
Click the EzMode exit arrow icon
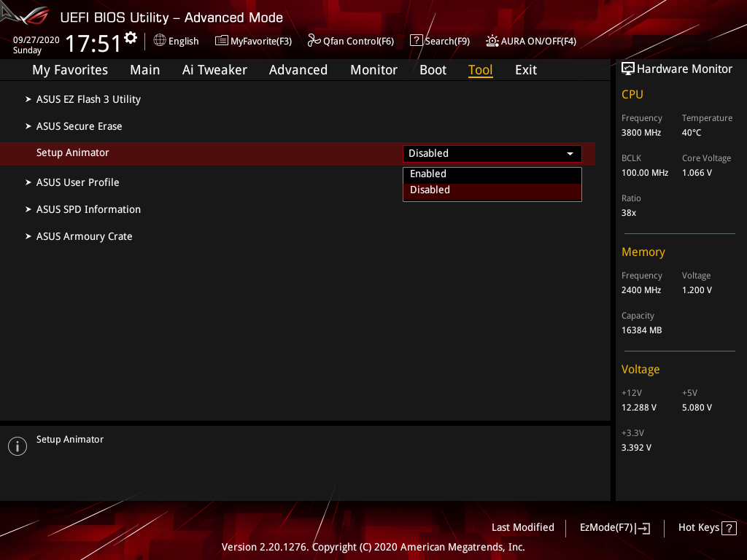[x=643, y=528]
